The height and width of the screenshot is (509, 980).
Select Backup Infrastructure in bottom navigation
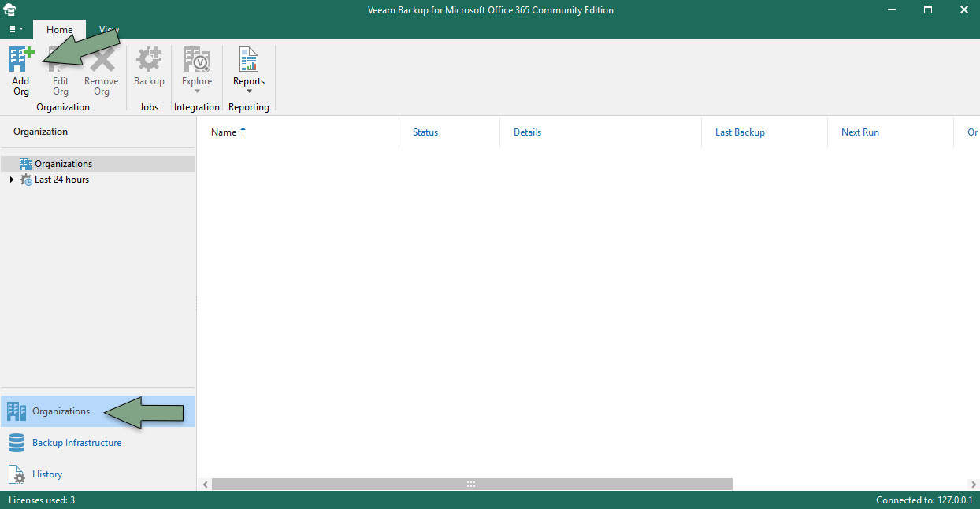[x=76, y=443]
